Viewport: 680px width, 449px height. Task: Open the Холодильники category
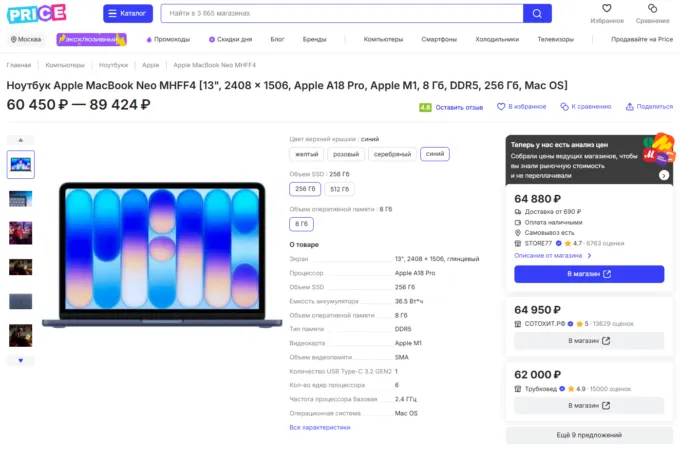tap(497, 39)
